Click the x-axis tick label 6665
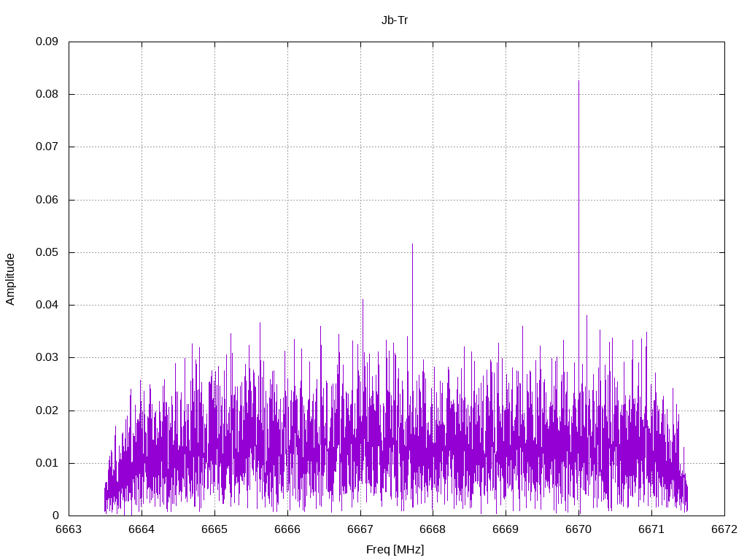 pos(214,529)
